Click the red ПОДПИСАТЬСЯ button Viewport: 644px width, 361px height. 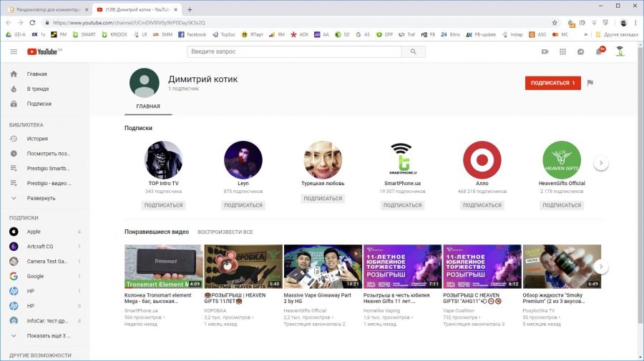552,83
